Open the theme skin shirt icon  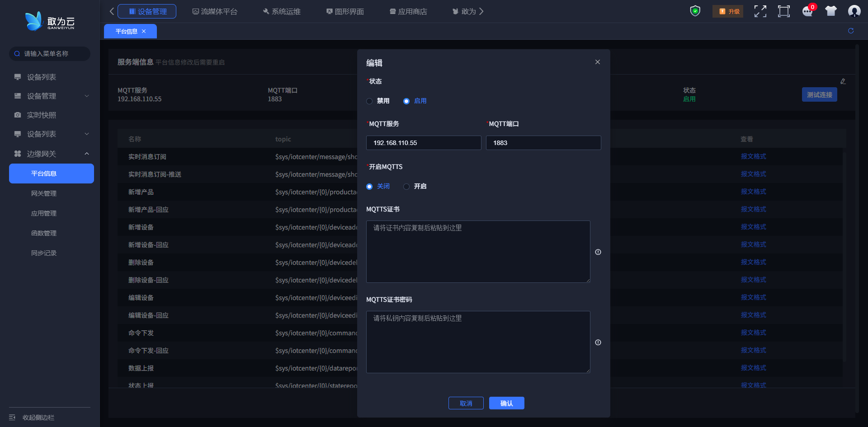pyautogui.click(x=830, y=11)
